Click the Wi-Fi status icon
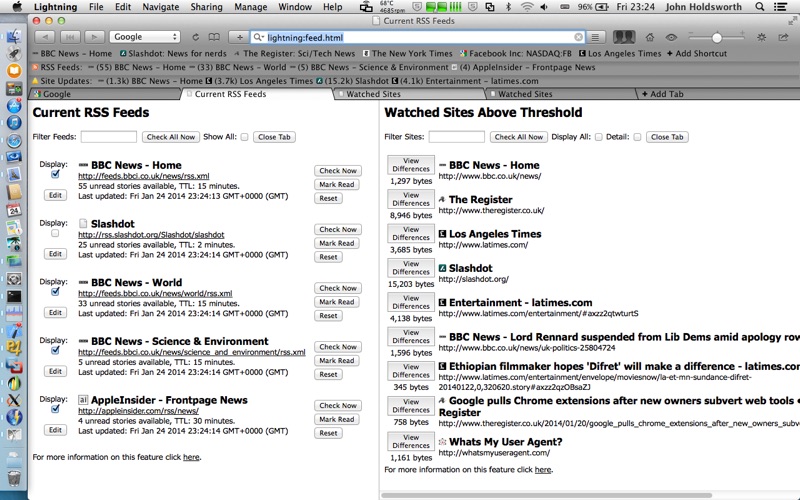The width and height of the screenshot is (800, 500). click(527, 7)
